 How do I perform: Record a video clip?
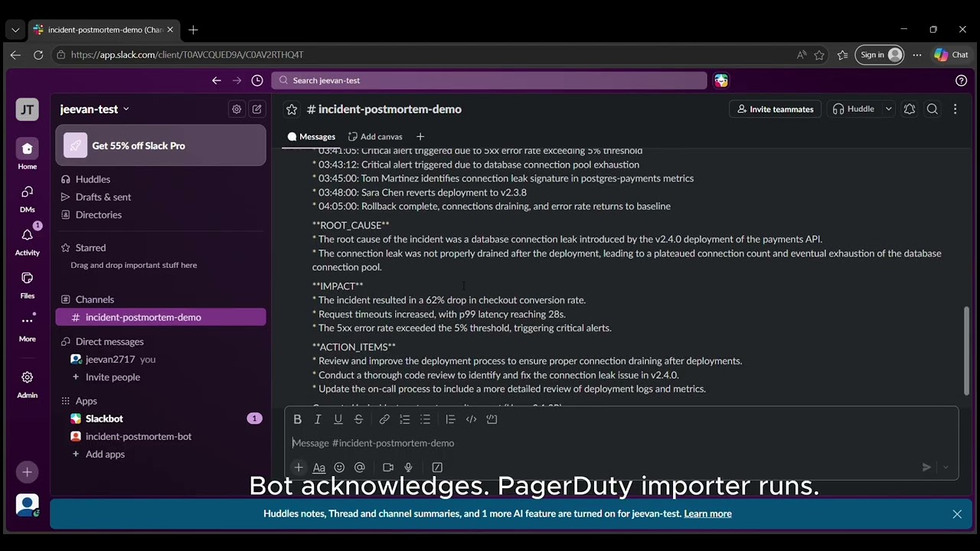[x=388, y=468]
